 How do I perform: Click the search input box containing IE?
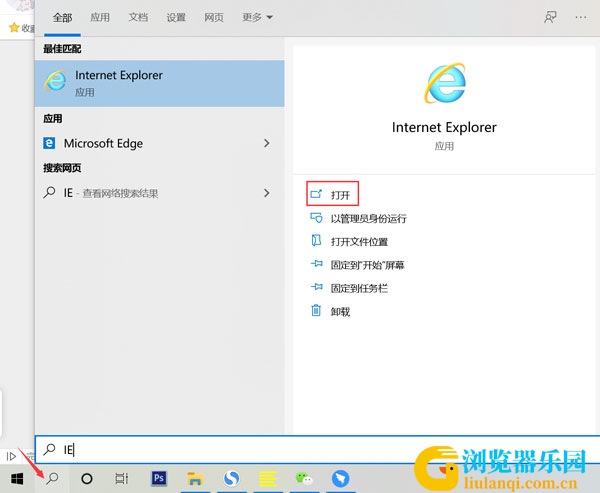pyautogui.click(x=318, y=449)
